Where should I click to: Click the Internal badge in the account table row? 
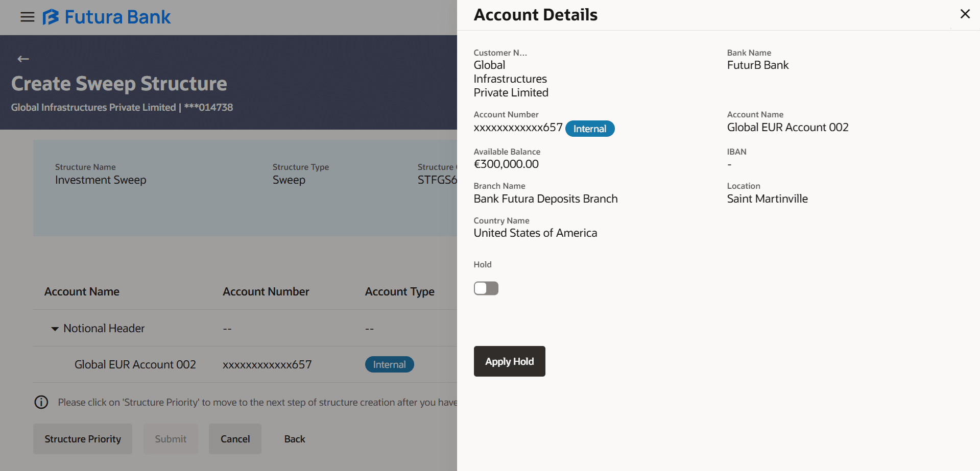[x=389, y=364]
